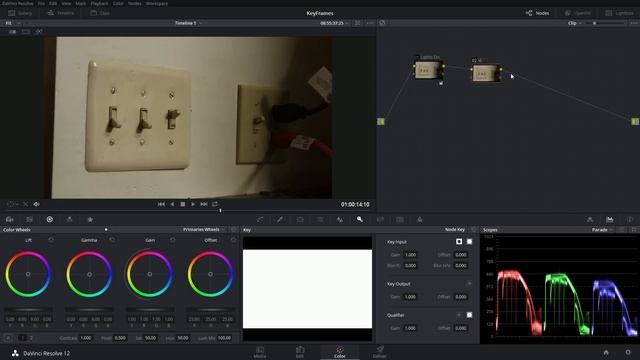640x360 pixels.
Task: Toggle Key Input matte invert
Action: pyautogui.click(x=459, y=242)
